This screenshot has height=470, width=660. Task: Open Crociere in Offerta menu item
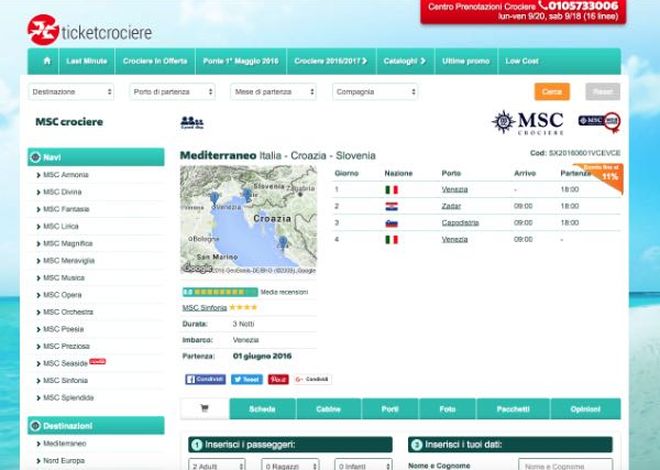point(155,61)
